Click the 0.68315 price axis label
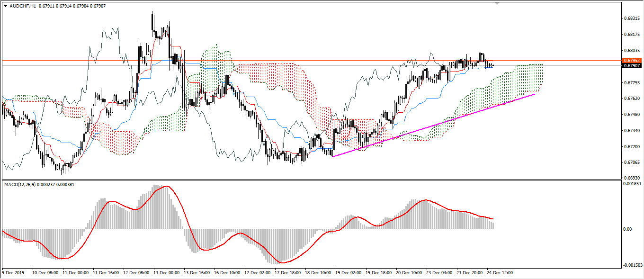 632,18
